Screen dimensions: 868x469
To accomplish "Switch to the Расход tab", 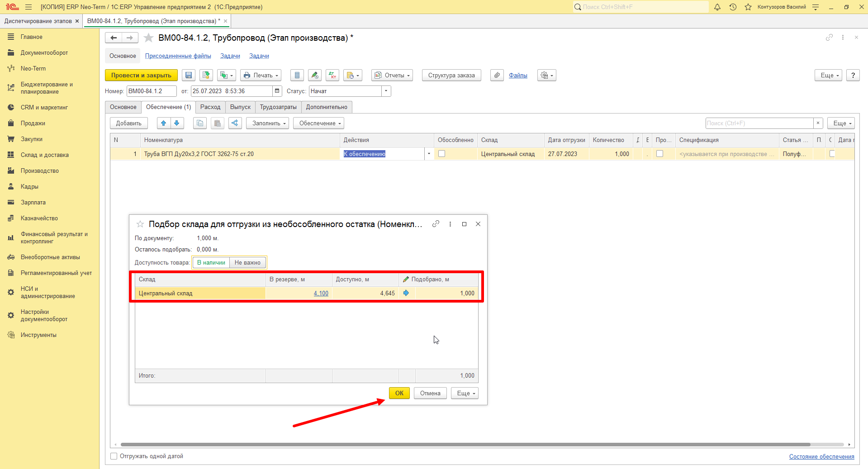I will (x=210, y=107).
